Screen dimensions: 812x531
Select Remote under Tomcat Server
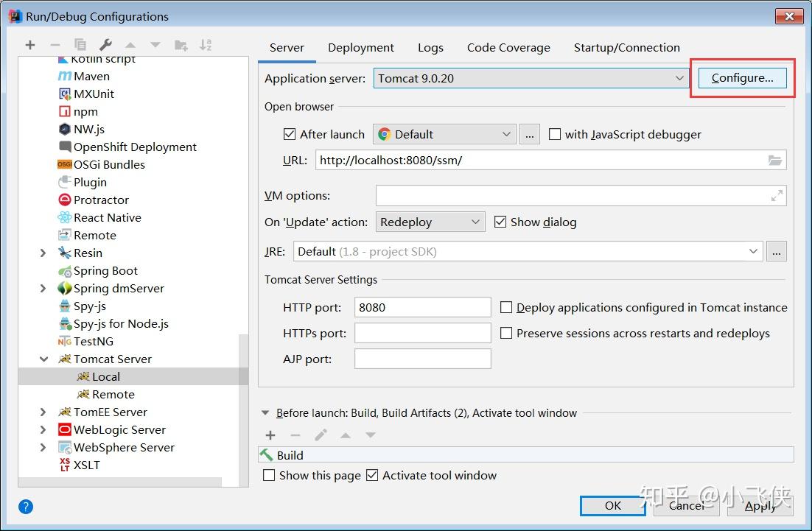[113, 394]
